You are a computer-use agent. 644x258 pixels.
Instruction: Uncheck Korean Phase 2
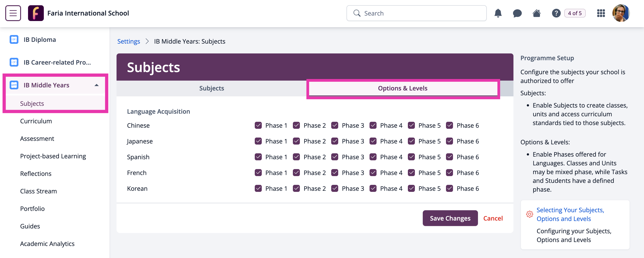pyautogui.click(x=296, y=188)
